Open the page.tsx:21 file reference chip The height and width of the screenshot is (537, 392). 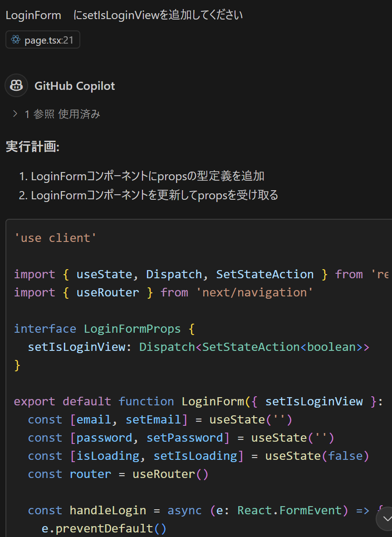click(43, 40)
